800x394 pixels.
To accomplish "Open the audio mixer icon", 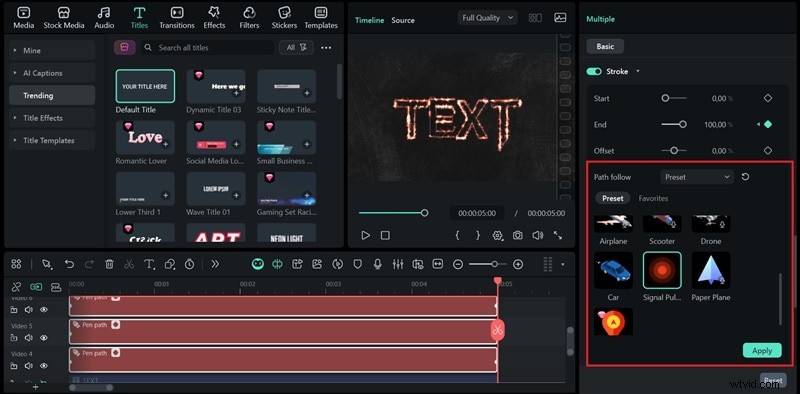I will coord(397,264).
